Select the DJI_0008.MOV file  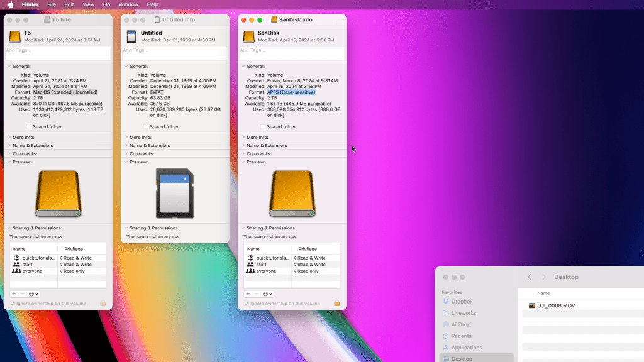click(555, 305)
